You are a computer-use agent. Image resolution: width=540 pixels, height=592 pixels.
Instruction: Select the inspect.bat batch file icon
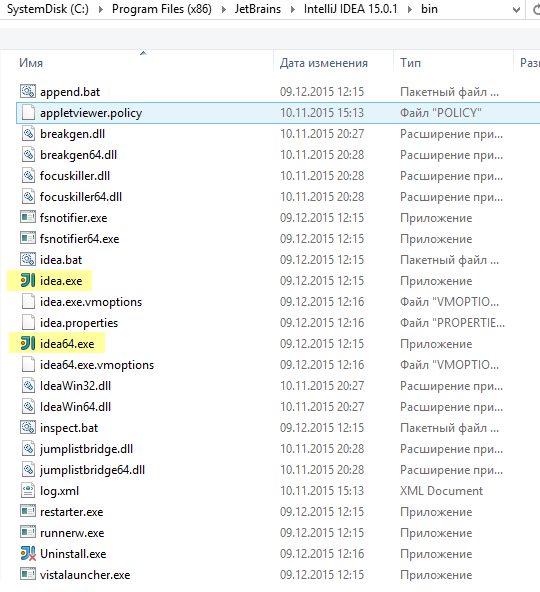[x=28, y=427]
